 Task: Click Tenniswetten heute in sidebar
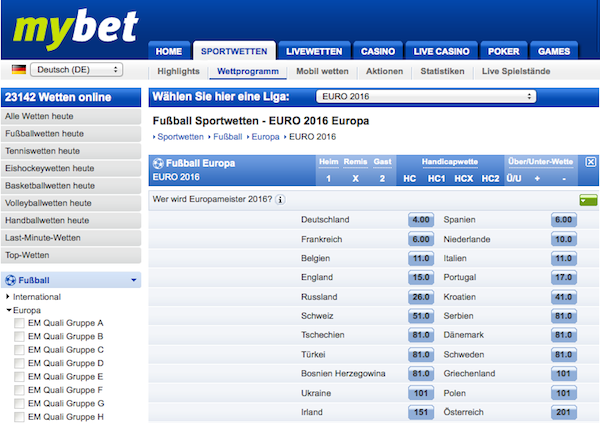coord(71,151)
